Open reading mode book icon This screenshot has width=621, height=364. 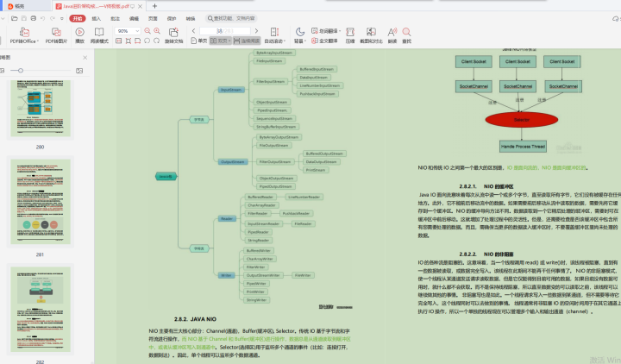(x=99, y=32)
